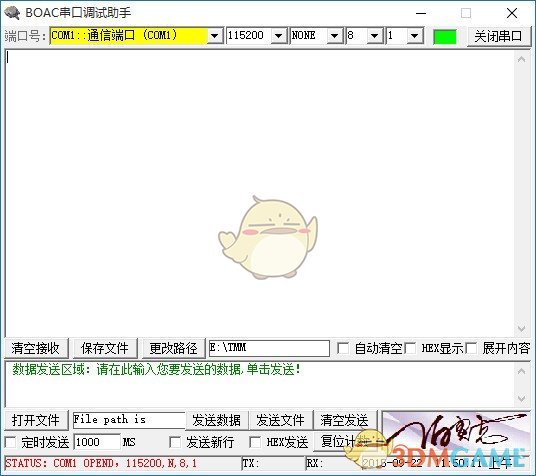The image size is (536, 476).
Task: Click the 端口号: label
Action: pos(25,36)
